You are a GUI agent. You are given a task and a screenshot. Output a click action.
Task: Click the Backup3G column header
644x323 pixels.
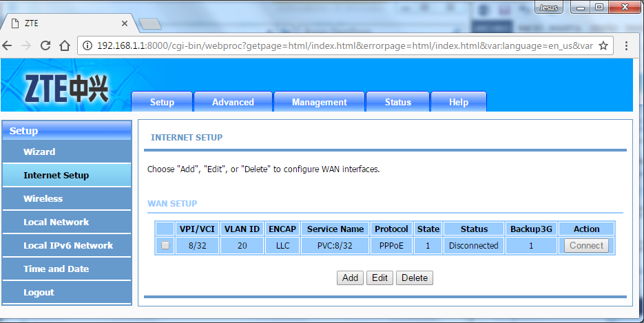[x=531, y=229]
